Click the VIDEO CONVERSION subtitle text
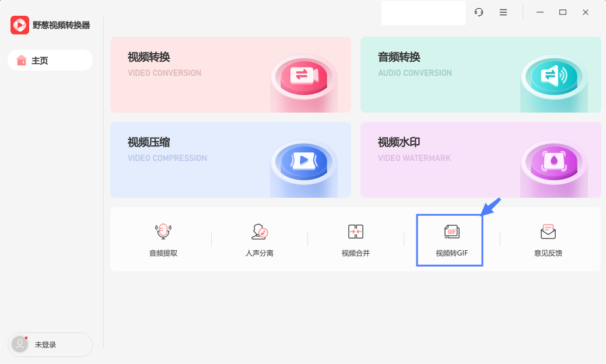Image resolution: width=606 pixels, height=364 pixels. tap(164, 73)
